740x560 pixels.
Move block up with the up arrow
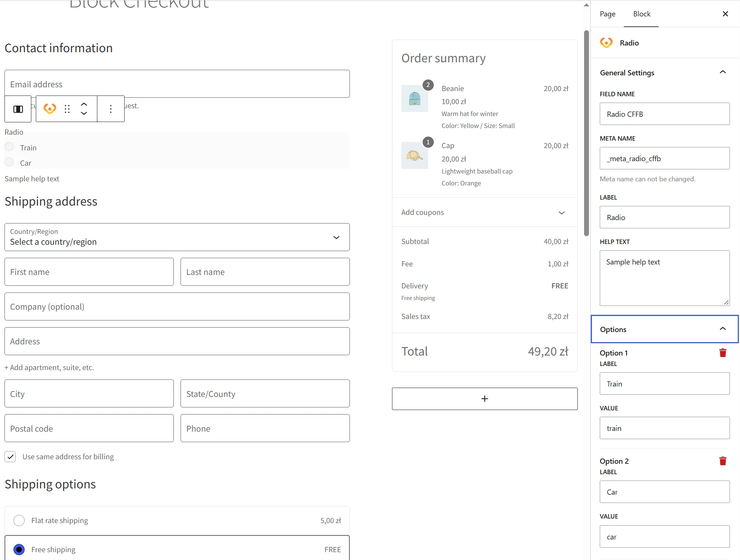coord(84,104)
